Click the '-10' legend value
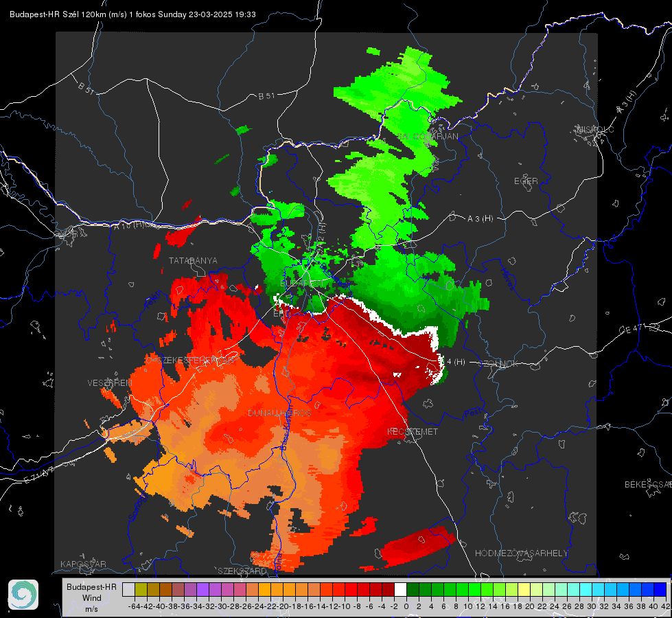This screenshot has width=672, height=618. click(x=344, y=606)
